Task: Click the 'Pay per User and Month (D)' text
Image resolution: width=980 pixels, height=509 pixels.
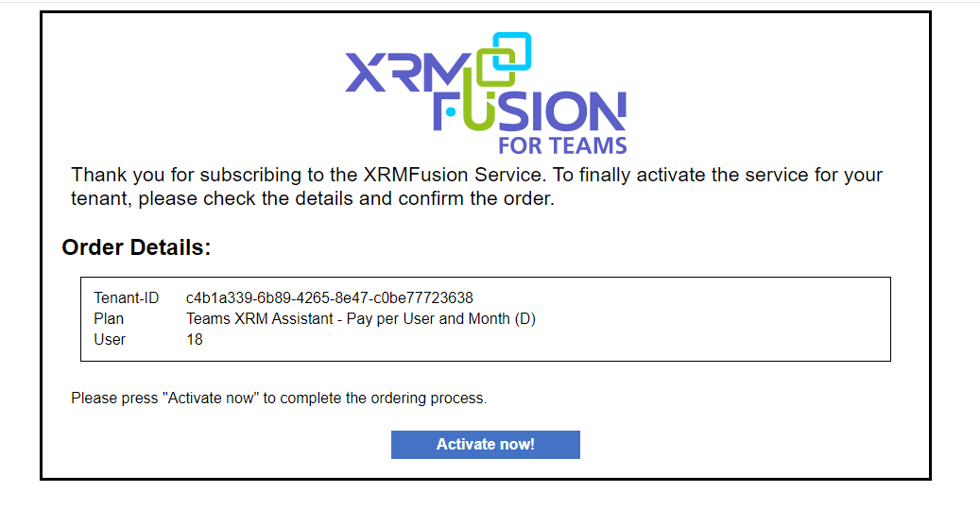Action: (441, 318)
